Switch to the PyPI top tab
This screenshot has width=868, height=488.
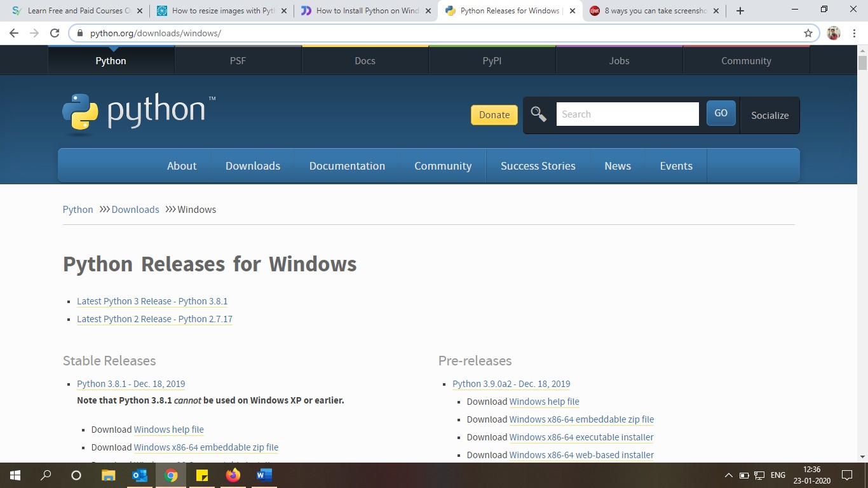click(492, 61)
